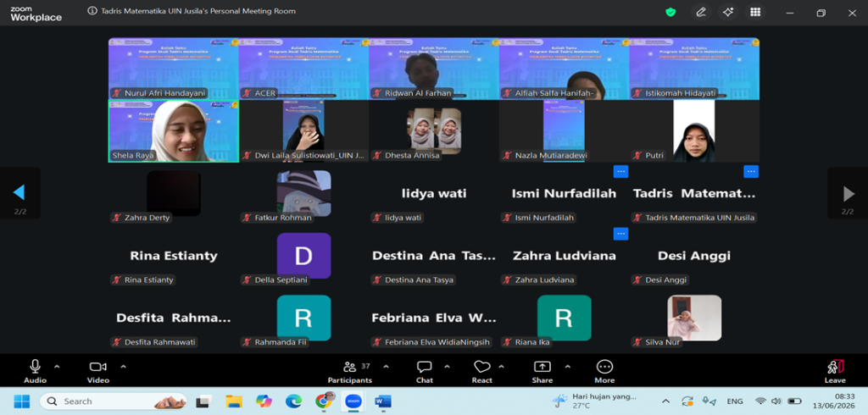Open the apps grid icon in title bar
This screenshot has width=868, height=415.
click(x=755, y=12)
